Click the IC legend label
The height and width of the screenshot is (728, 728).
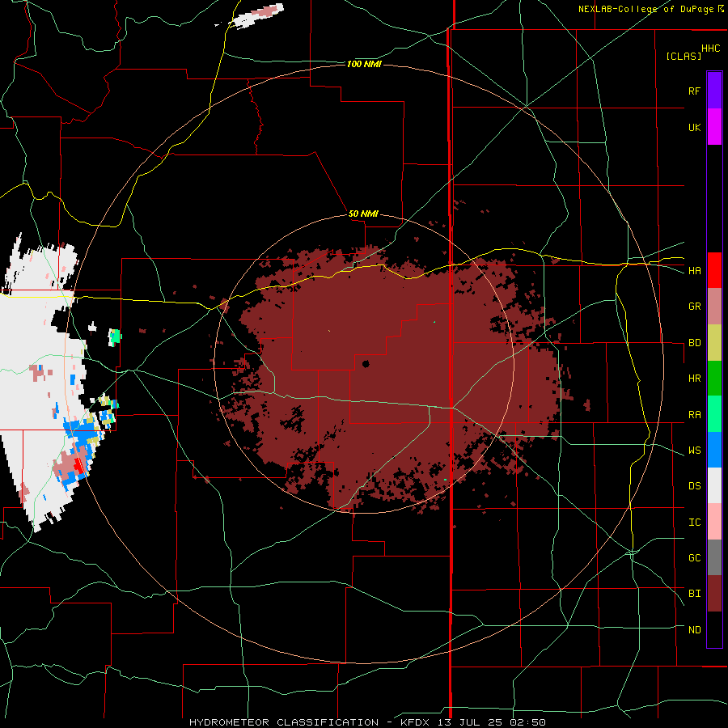tap(694, 523)
